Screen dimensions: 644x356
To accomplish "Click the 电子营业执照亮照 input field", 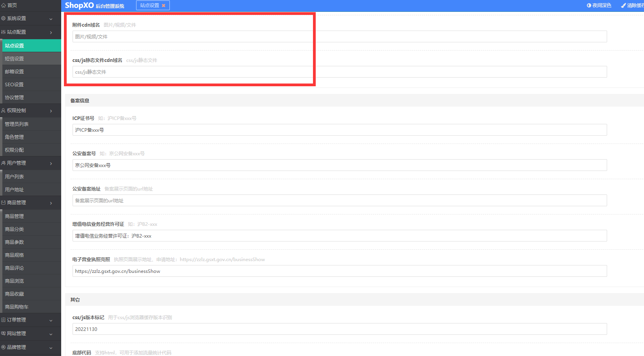I will (x=340, y=271).
